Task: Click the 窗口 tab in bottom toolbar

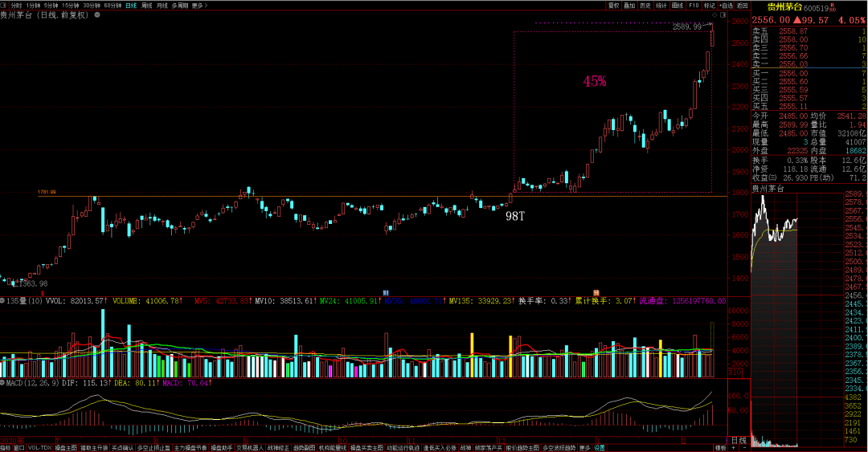Action: click(x=18, y=447)
